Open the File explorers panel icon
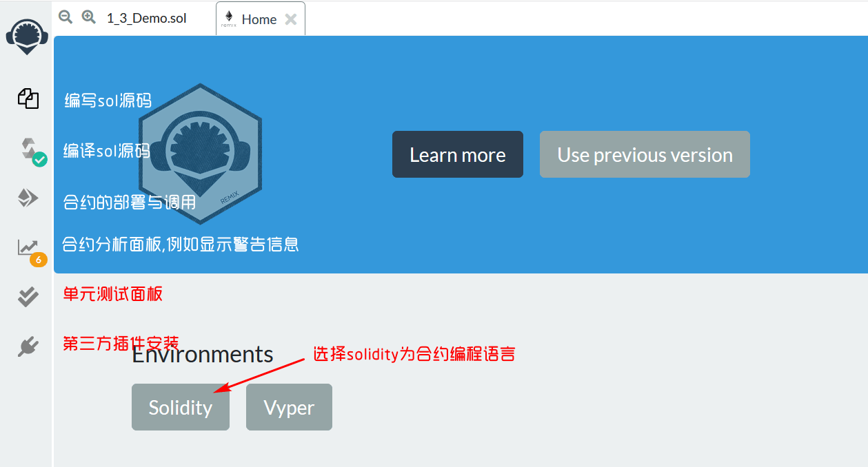 tap(28, 98)
